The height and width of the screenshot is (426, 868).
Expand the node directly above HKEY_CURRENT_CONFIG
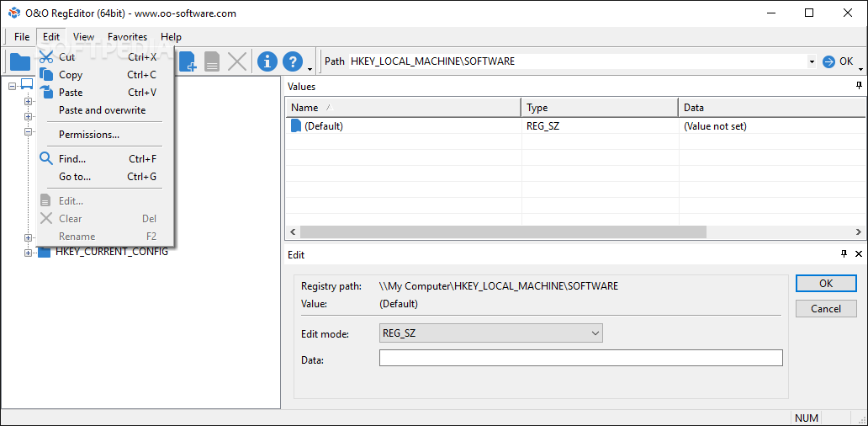click(28, 237)
